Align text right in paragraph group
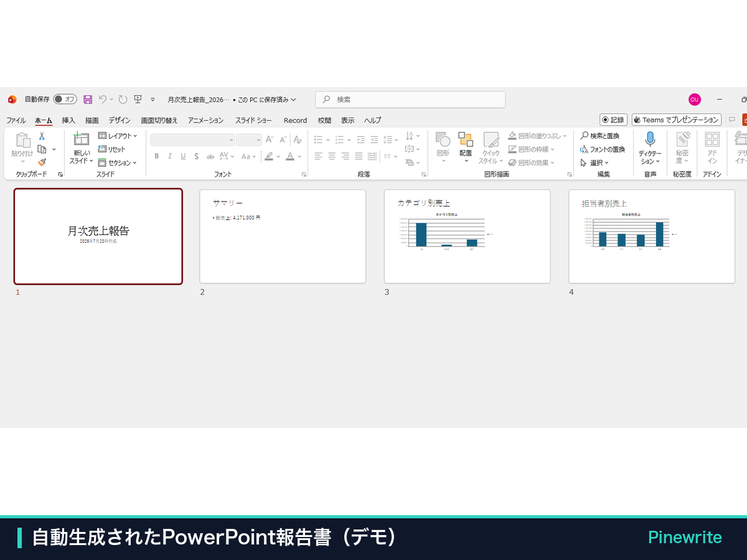This screenshot has width=747, height=560. [345, 156]
